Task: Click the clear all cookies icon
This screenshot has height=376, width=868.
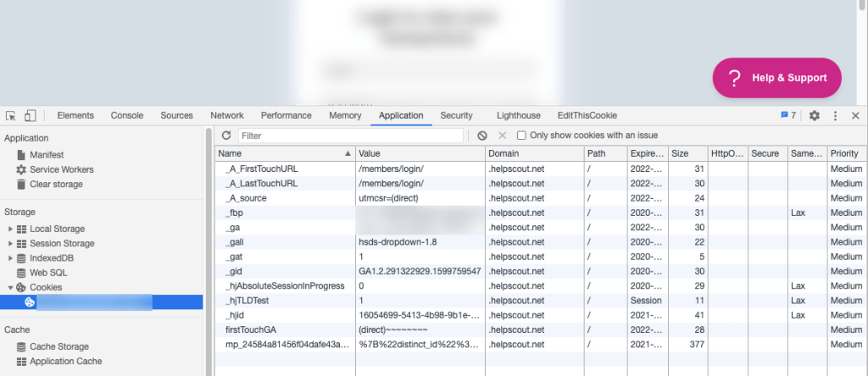Action: [x=481, y=135]
